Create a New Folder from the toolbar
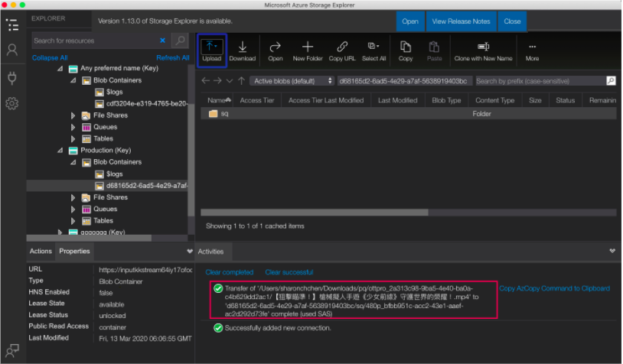623x364 pixels. pos(308,50)
